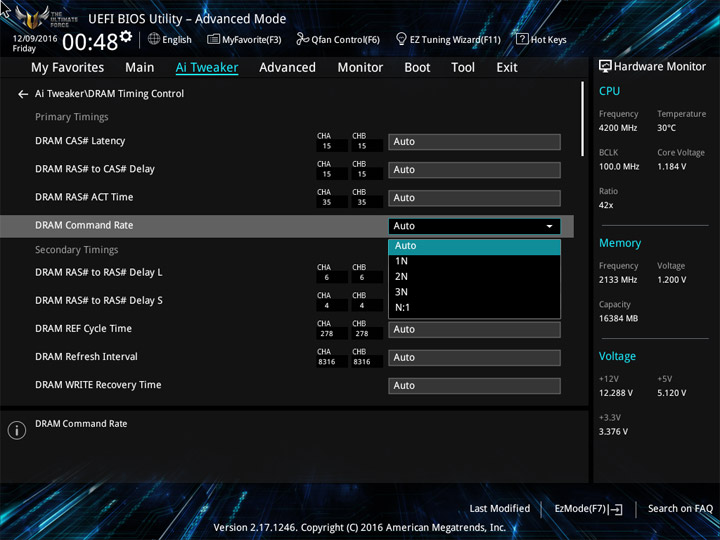Click DRAM REF Cycle Time Auto field
This screenshot has width=720, height=540.
pos(474,330)
